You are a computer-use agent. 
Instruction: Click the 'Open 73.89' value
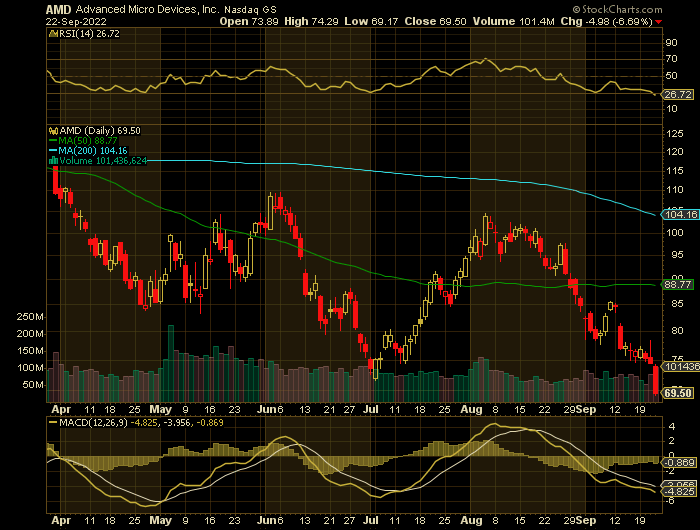click(249, 21)
